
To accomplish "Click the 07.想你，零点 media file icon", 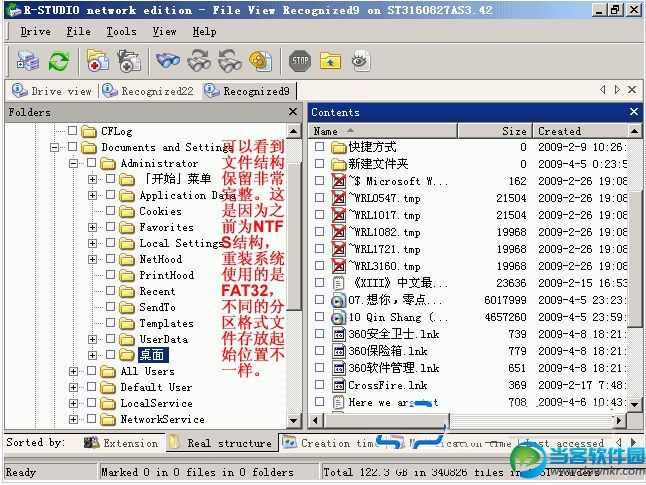I will click(339, 300).
